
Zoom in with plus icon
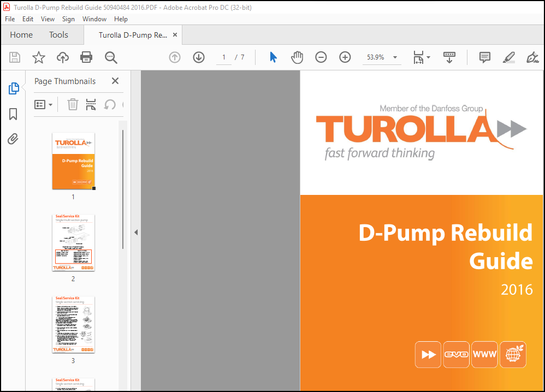click(345, 57)
